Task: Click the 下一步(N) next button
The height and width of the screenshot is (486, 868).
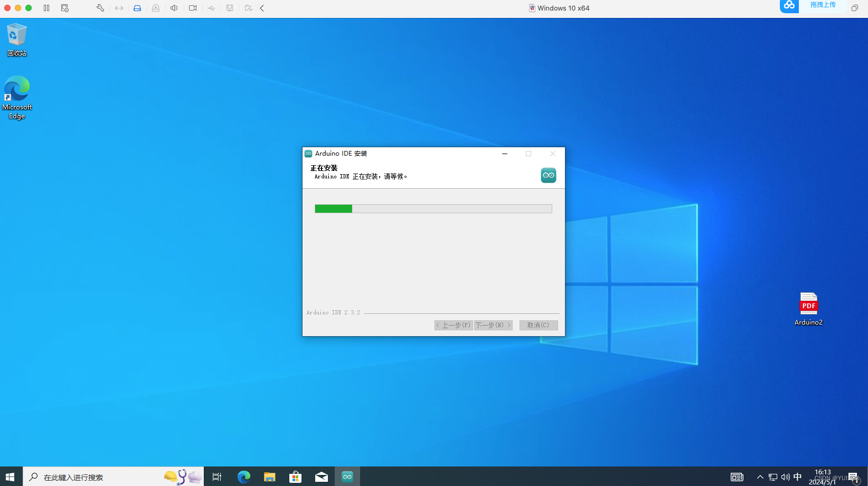Action: [493, 325]
